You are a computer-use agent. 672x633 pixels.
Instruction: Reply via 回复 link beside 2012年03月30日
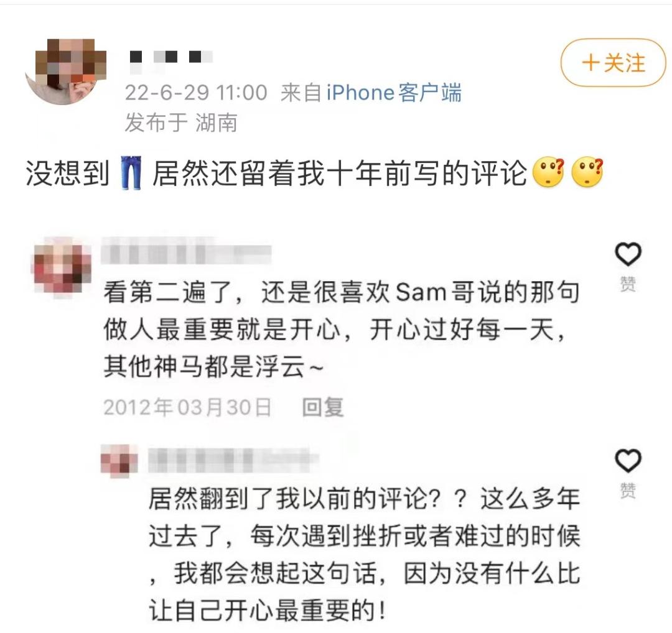(323, 407)
